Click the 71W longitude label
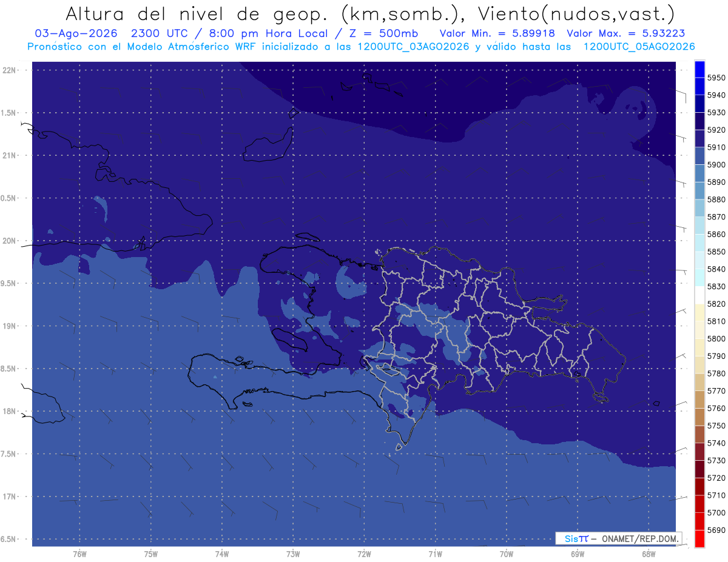The width and height of the screenshot is (728, 562). [x=435, y=554]
